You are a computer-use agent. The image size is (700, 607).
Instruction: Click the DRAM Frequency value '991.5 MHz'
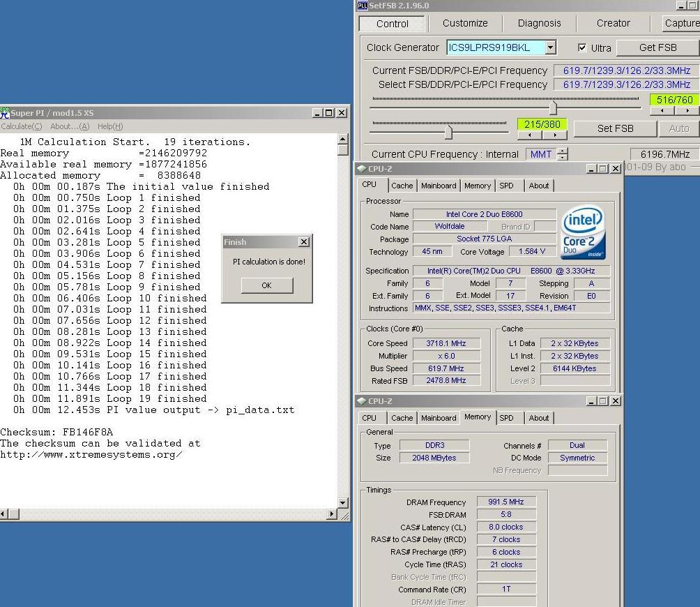(x=505, y=502)
